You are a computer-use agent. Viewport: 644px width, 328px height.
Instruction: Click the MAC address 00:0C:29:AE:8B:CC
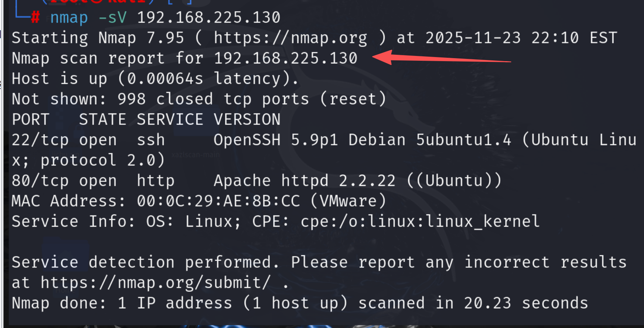pos(218,201)
